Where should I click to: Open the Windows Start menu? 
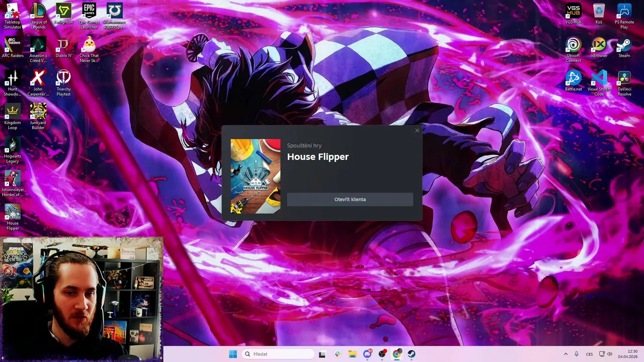[x=233, y=354]
